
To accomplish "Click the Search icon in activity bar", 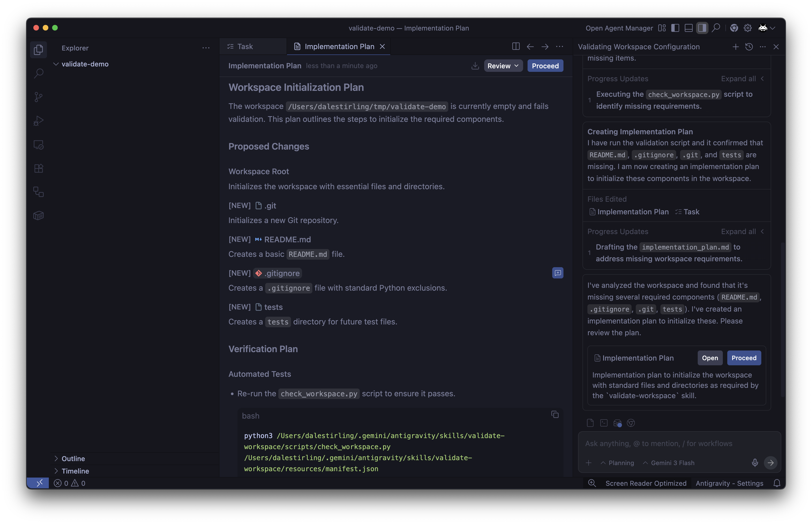I will [38, 73].
